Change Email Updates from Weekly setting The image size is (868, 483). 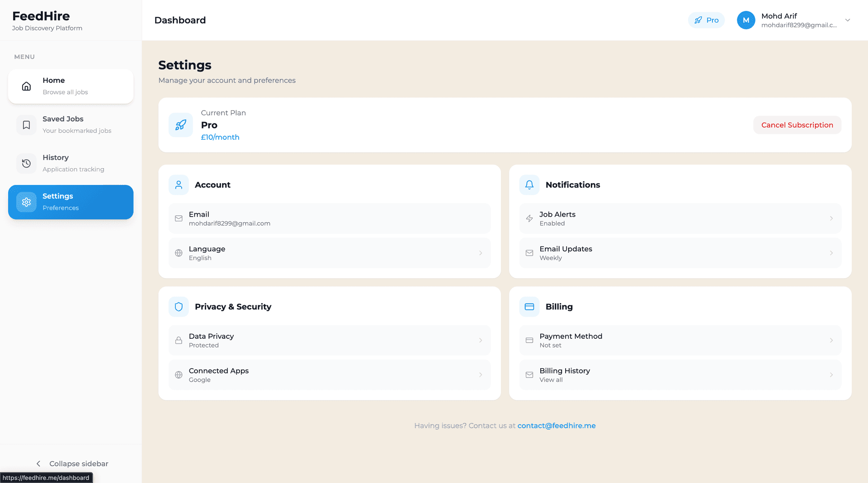pyautogui.click(x=679, y=253)
